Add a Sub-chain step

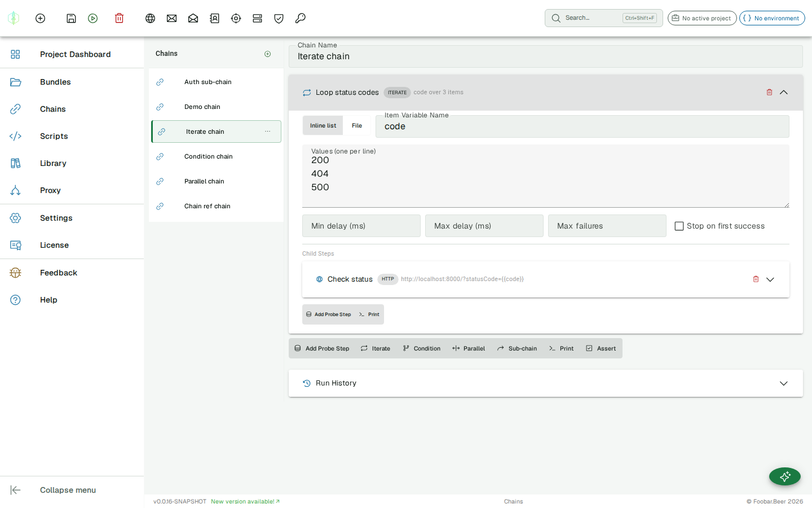click(x=517, y=348)
